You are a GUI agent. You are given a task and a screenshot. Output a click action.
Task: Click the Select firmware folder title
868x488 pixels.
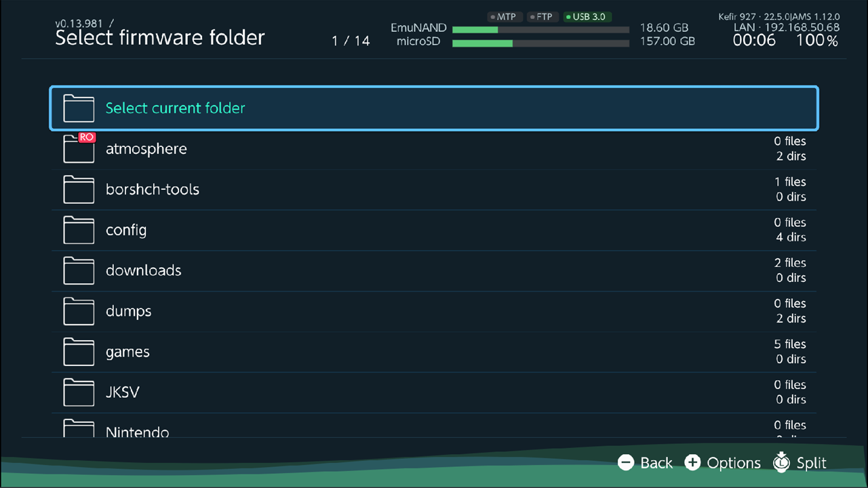click(x=160, y=38)
